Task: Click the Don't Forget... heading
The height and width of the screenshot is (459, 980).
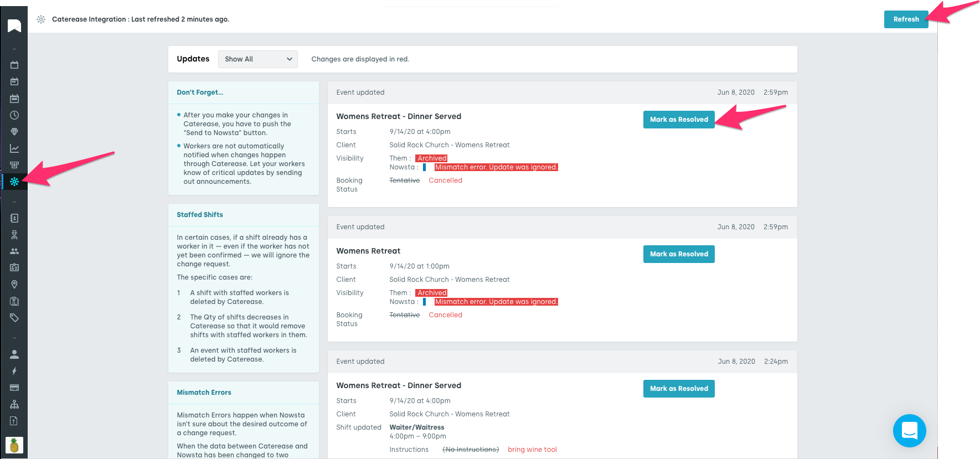Action: click(200, 92)
